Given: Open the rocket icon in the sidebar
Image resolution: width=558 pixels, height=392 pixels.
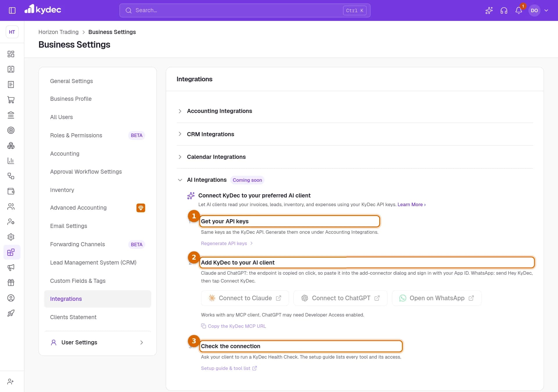Looking at the screenshot, I should coord(11,313).
